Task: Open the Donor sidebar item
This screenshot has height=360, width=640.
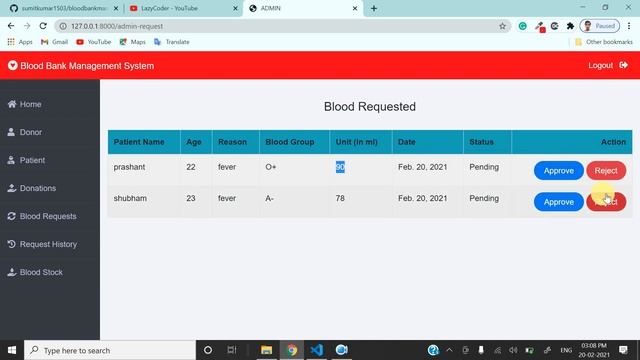Action: pyautogui.click(x=24, y=132)
